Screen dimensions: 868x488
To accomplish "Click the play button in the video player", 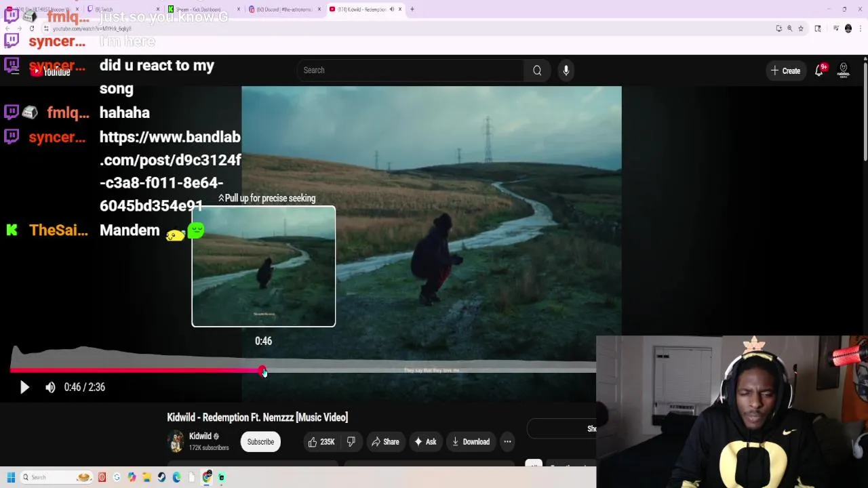I will coord(24,387).
